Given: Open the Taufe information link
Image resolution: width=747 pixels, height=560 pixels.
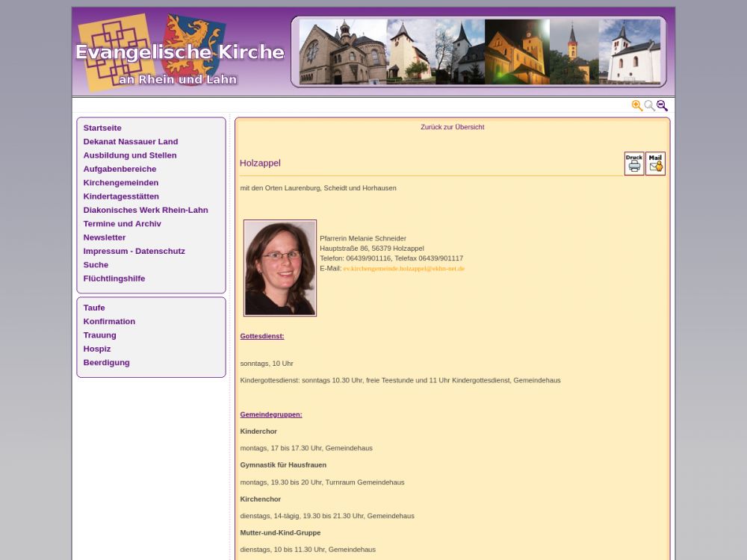Looking at the screenshot, I should pyautogui.click(x=94, y=308).
